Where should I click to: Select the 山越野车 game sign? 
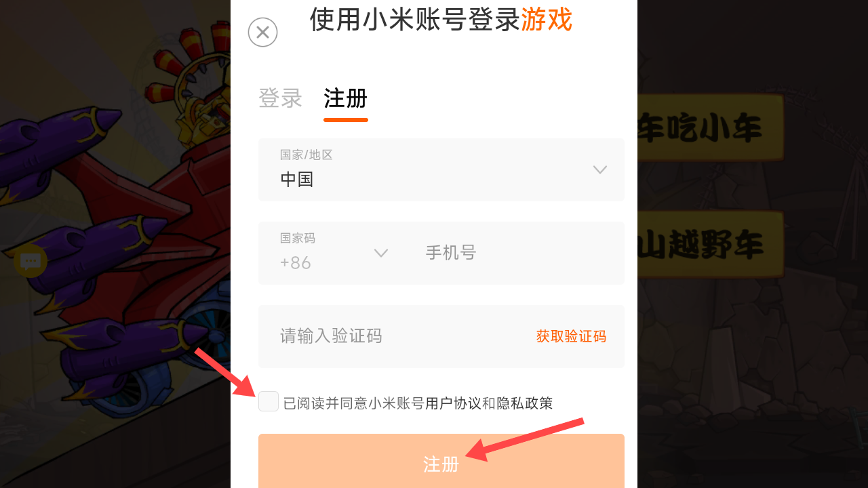[710, 244]
